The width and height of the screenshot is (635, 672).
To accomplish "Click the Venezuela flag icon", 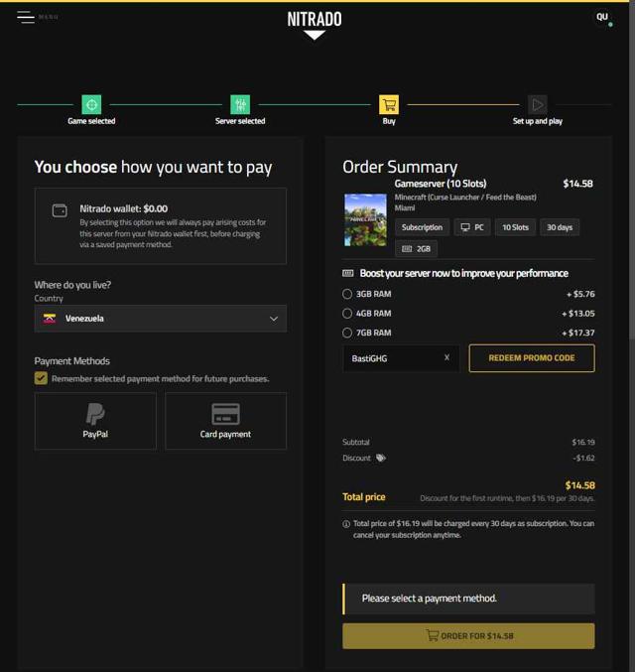I will point(50,319).
